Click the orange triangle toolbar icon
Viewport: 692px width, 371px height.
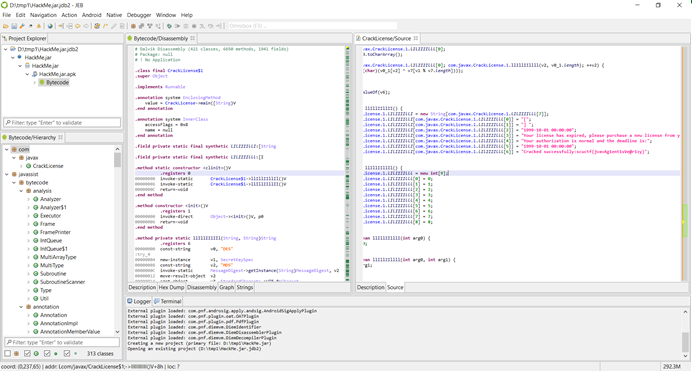(x=39, y=26)
